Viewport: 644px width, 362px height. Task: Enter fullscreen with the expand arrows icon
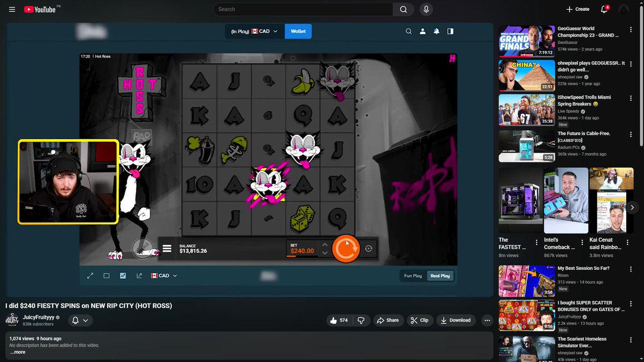point(90,276)
